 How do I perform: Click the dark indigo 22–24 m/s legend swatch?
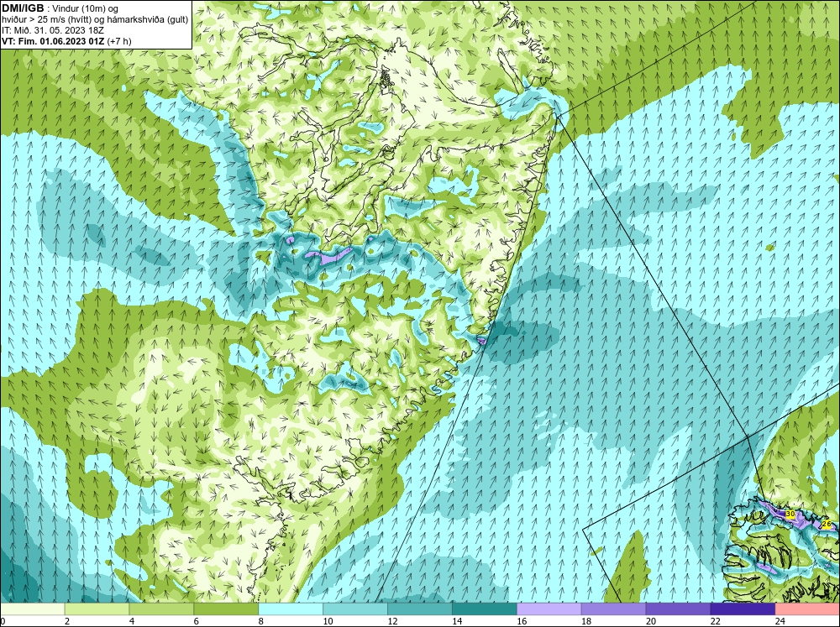coord(743,609)
